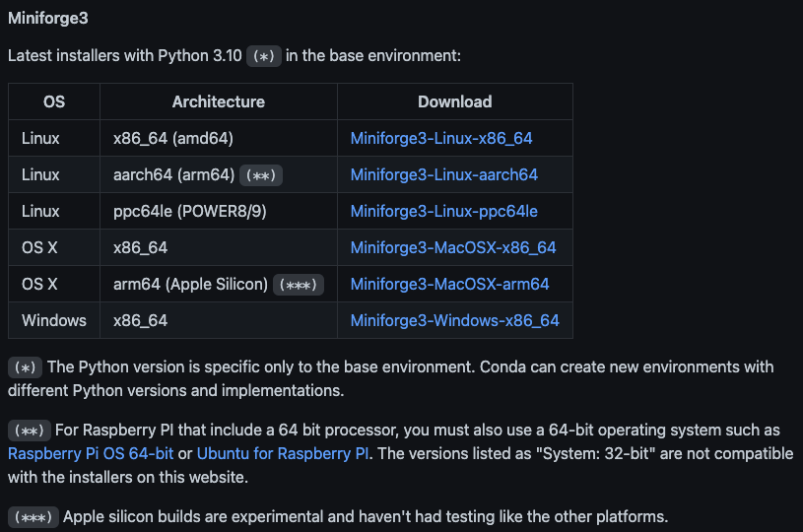This screenshot has height=532, width=803.
Task: Click the (***) badge beside Apple Silicon
Action: point(299,285)
